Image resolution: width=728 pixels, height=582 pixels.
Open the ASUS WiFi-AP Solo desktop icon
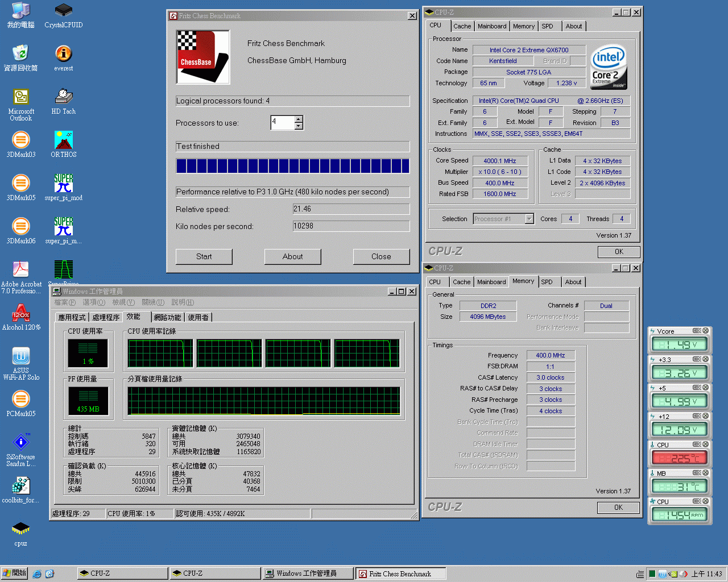(x=21, y=364)
